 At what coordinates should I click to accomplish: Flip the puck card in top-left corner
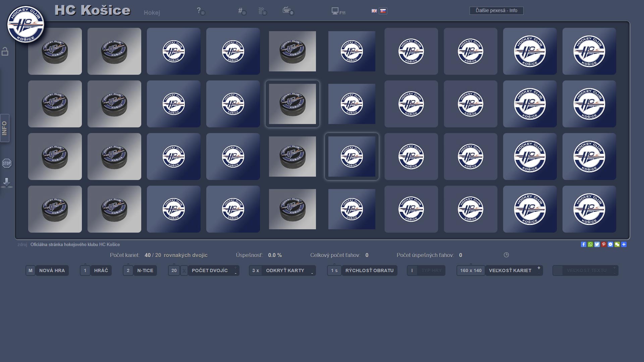pos(55,51)
